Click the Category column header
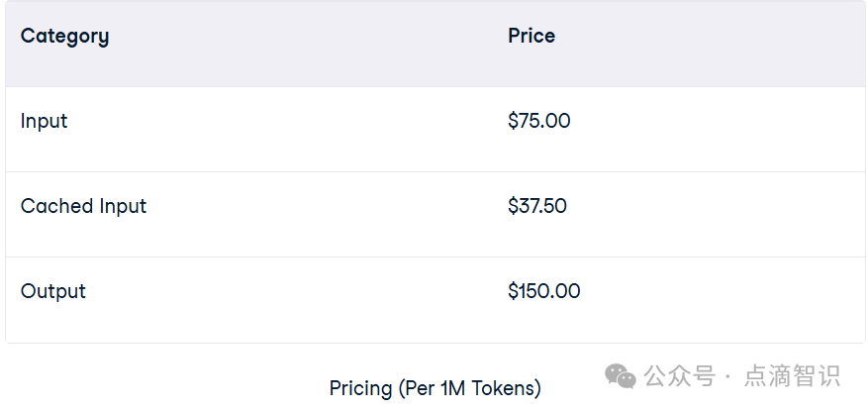Image resolution: width=868 pixels, height=410 pixels. pos(64,37)
